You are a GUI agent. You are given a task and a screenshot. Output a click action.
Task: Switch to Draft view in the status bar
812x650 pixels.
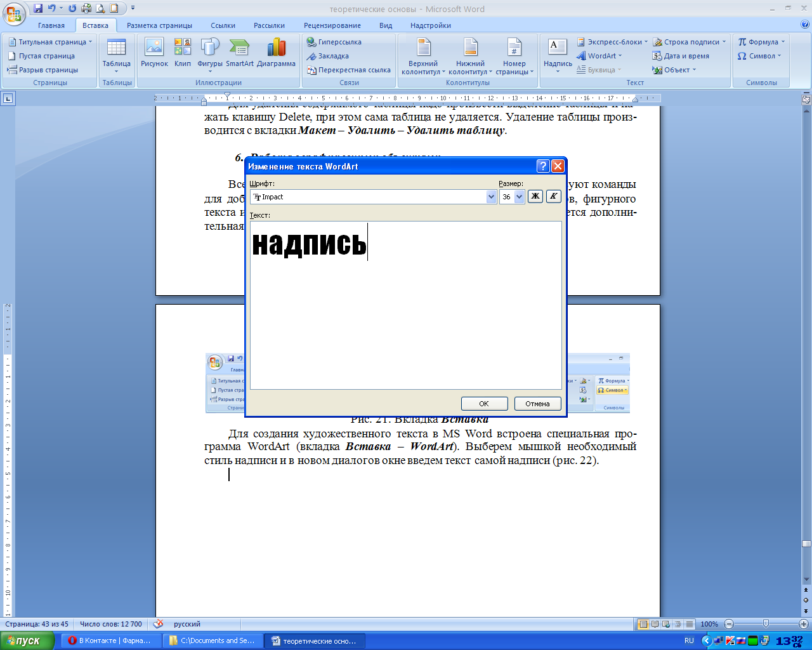coord(690,624)
